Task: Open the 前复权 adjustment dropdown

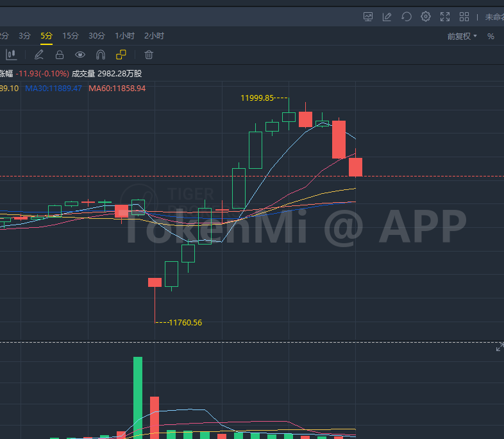Action: (x=462, y=37)
